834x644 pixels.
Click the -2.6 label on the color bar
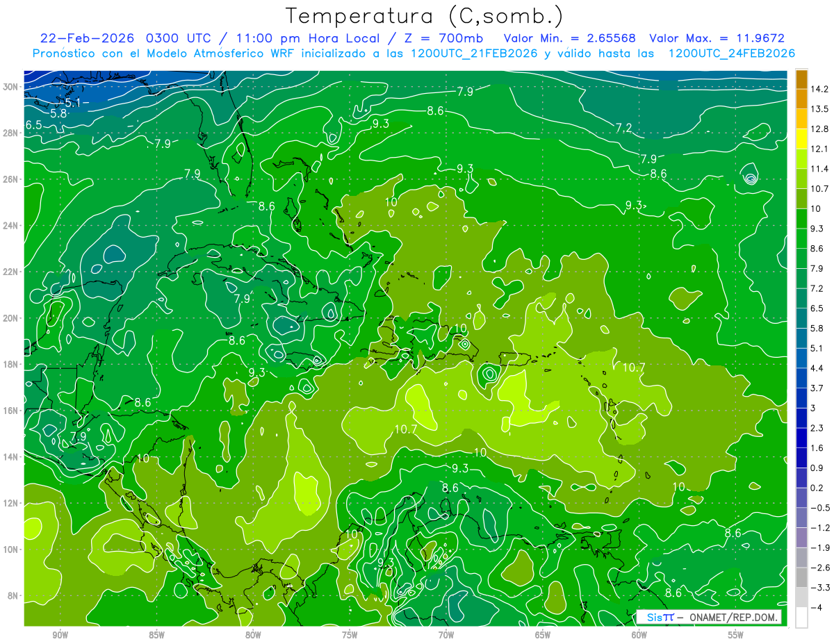[x=819, y=567]
